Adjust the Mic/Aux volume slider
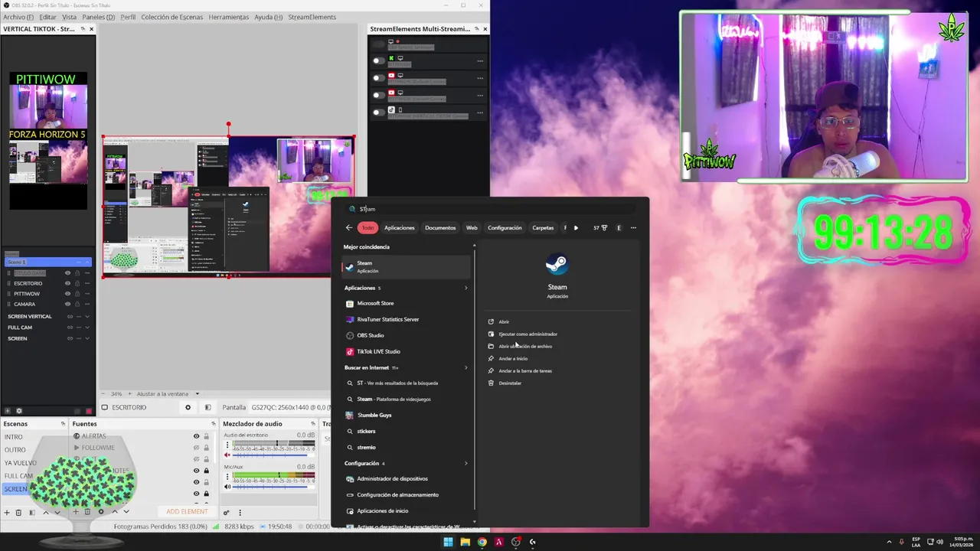The height and width of the screenshot is (551, 980). coord(275,487)
